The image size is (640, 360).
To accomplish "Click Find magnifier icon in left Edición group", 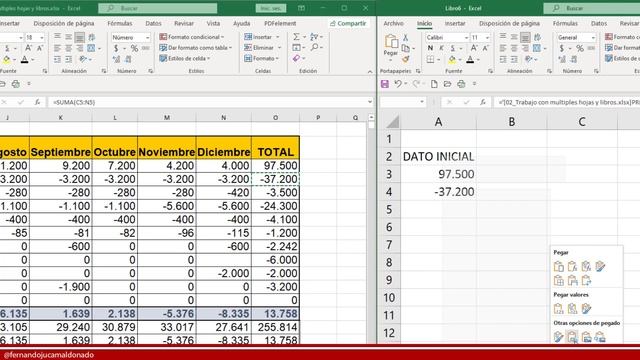I will (x=314, y=48).
